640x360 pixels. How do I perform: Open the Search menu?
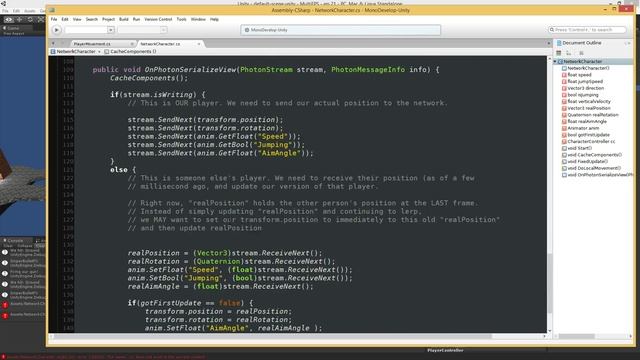pyautogui.click(x=92, y=19)
